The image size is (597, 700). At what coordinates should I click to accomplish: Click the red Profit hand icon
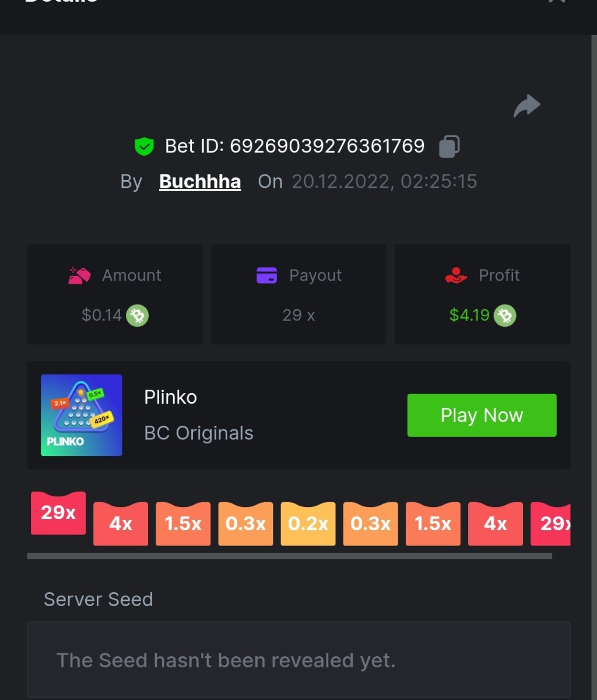456,275
